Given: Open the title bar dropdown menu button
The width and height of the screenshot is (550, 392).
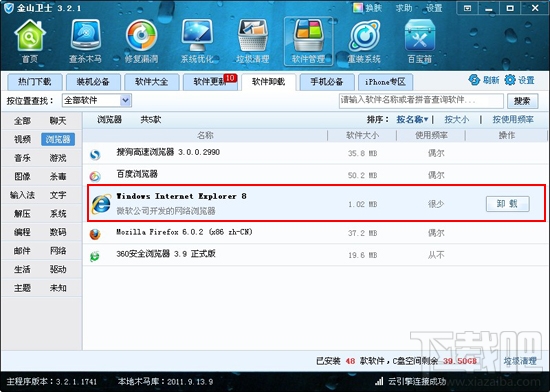Looking at the screenshot, I should coord(467,8).
